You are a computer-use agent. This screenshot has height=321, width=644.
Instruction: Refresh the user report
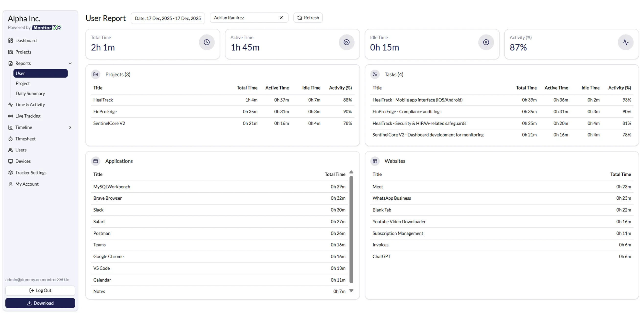pyautogui.click(x=308, y=18)
